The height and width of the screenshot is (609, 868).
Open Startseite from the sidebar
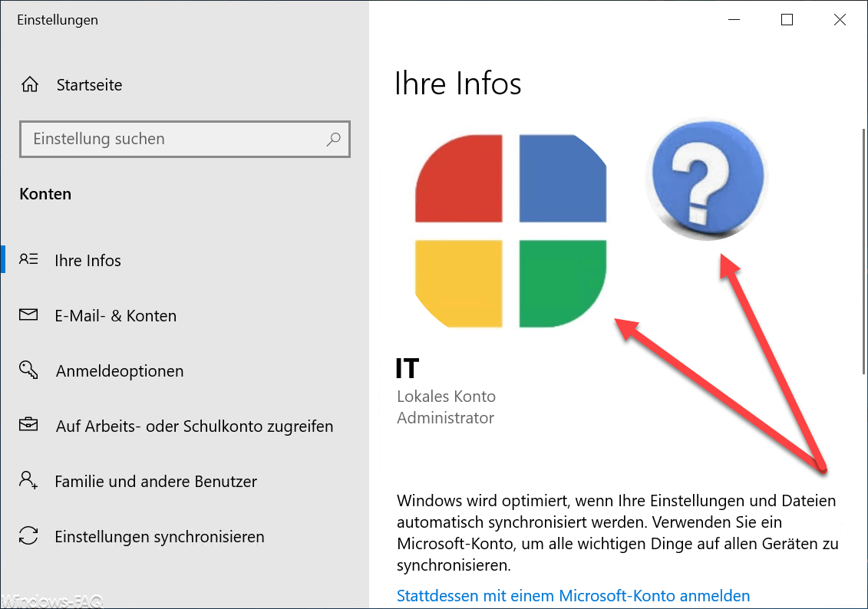coord(87,84)
